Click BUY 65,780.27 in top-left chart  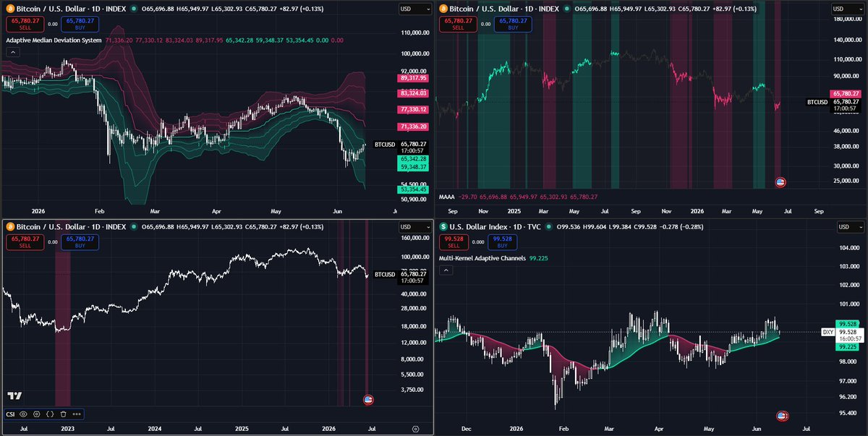pyautogui.click(x=79, y=24)
